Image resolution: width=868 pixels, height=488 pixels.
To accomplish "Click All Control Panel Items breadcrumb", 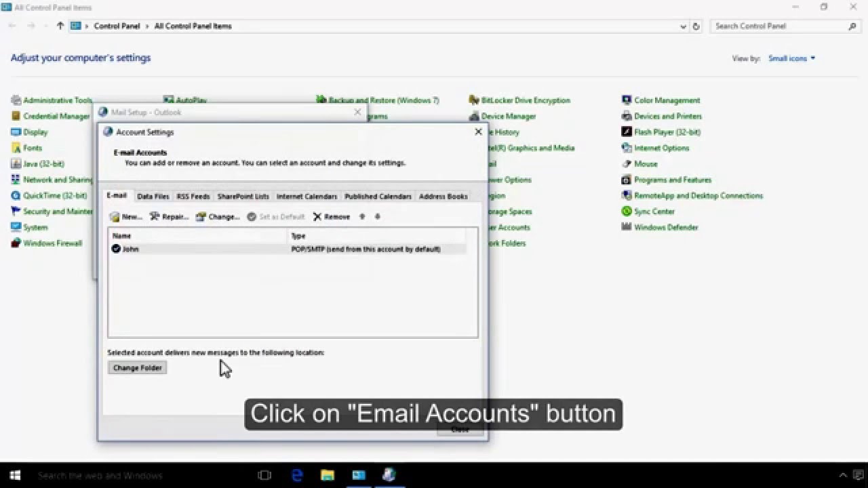I will [x=193, y=26].
